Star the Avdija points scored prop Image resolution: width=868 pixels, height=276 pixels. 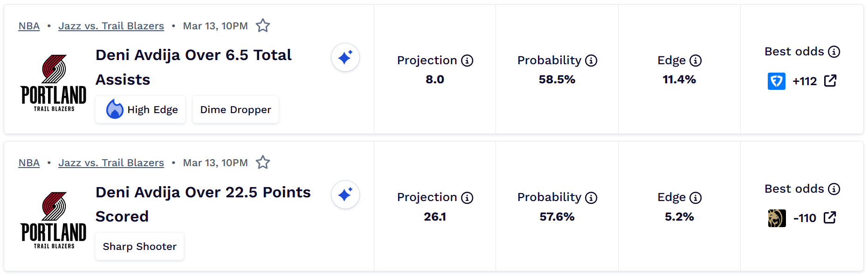click(x=263, y=162)
